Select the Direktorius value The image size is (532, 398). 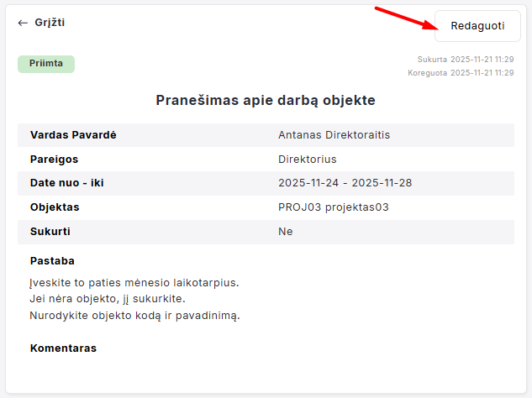pos(307,159)
